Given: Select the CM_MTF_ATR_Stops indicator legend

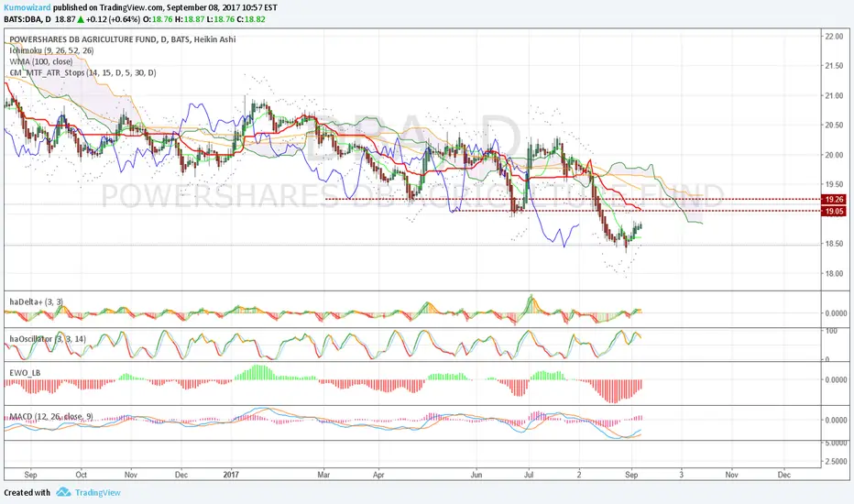Looking at the screenshot, I should (82, 72).
